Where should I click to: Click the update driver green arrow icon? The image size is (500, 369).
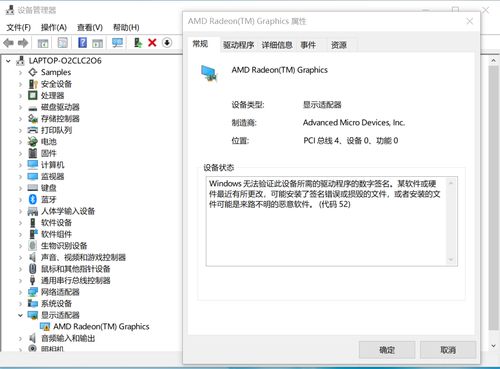138,43
